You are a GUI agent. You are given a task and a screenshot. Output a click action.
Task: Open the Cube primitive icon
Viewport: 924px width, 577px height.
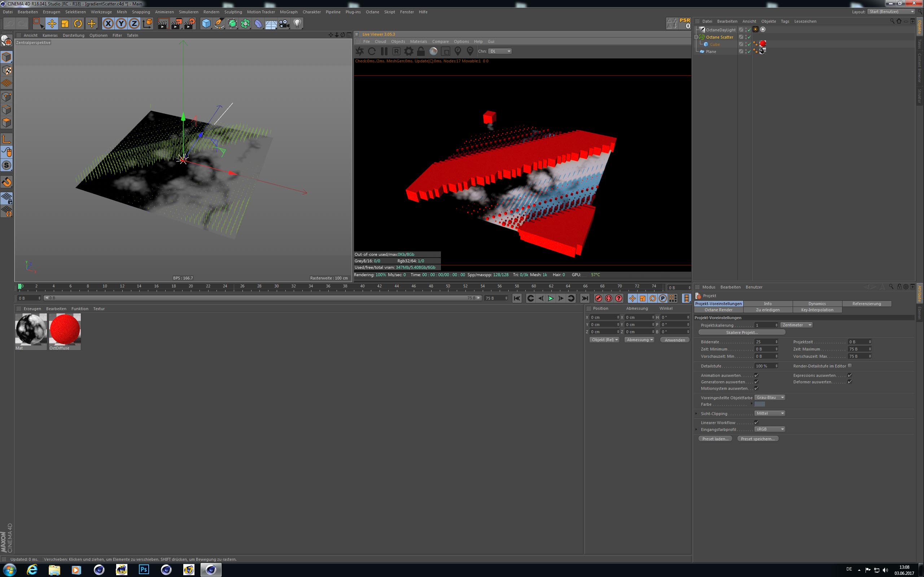(x=206, y=24)
